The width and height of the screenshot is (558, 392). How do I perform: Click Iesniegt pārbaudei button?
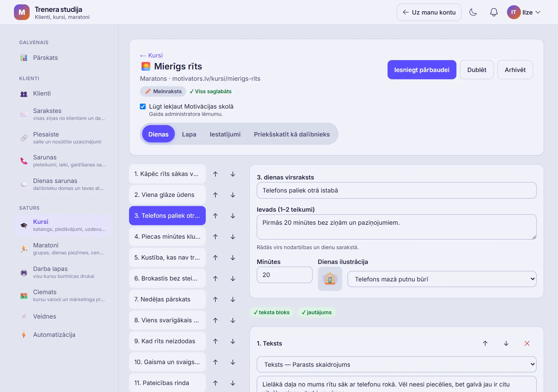(x=422, y=70)
